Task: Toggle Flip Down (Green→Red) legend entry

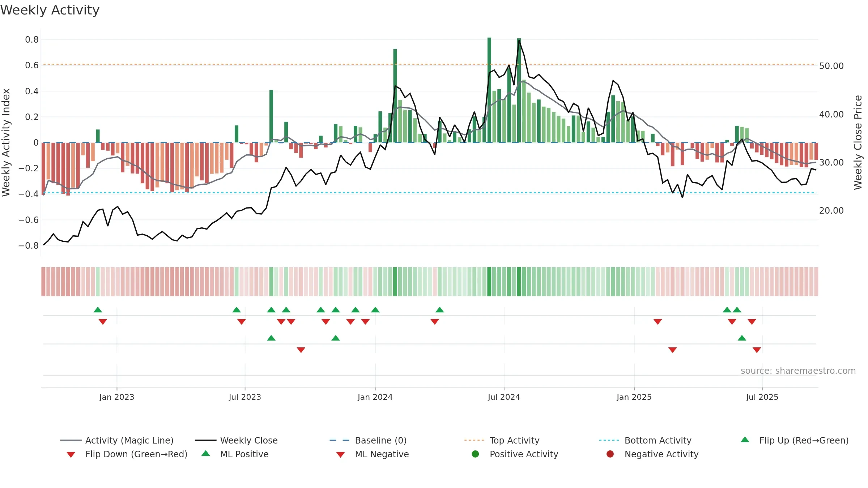Action: pos(127,454)
